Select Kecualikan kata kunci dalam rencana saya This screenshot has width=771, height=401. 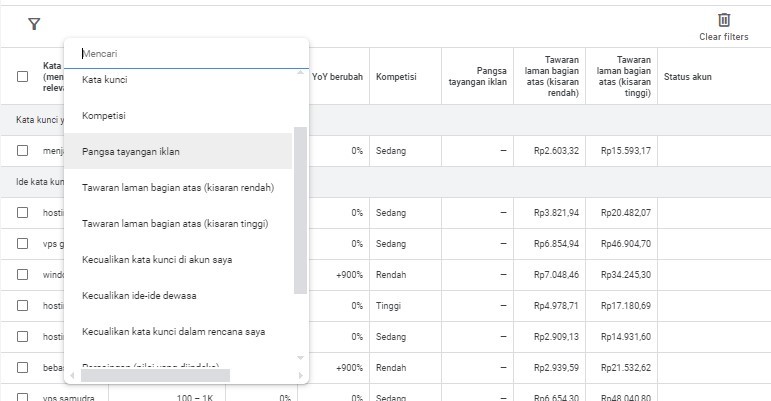tap(178, 332)
